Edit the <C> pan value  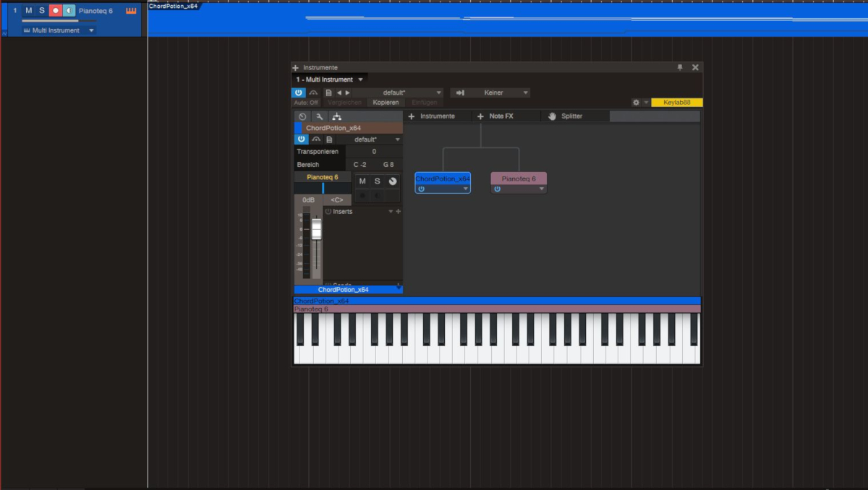click(x=337, y=199)
